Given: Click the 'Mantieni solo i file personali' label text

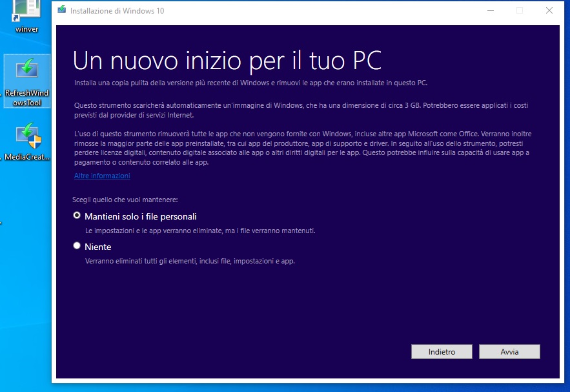Looking at the screenshot, I should [141, 217].
